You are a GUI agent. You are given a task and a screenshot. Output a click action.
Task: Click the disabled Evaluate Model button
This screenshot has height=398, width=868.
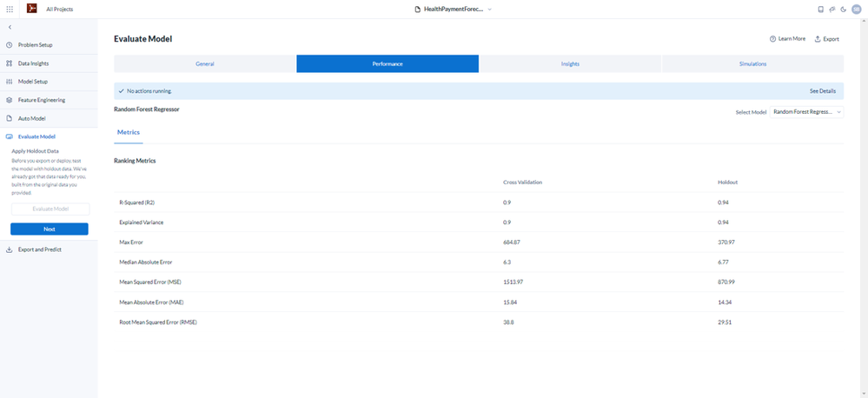click(x=50, y=209)
